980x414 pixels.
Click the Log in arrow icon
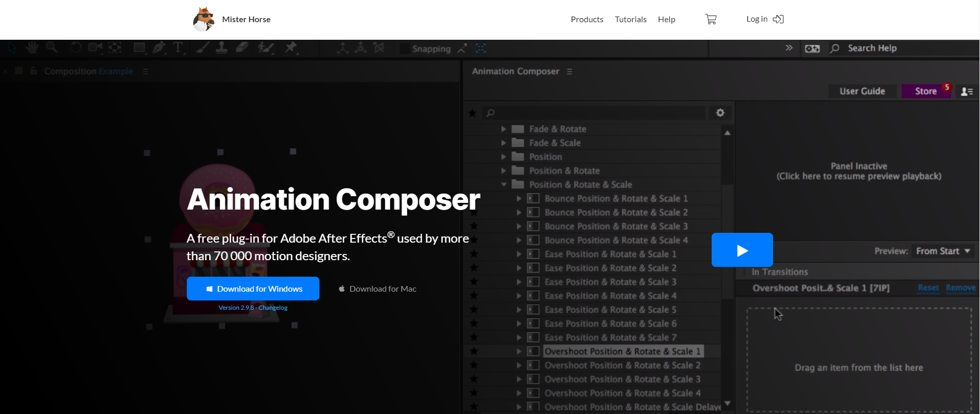(x=778, y=19)
